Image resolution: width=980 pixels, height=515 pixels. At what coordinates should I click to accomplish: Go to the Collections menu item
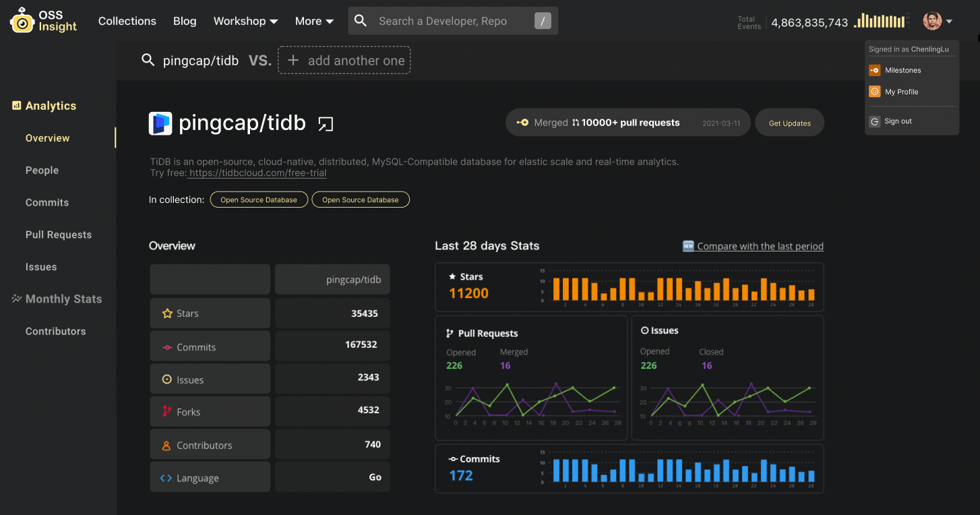point(127,21)
